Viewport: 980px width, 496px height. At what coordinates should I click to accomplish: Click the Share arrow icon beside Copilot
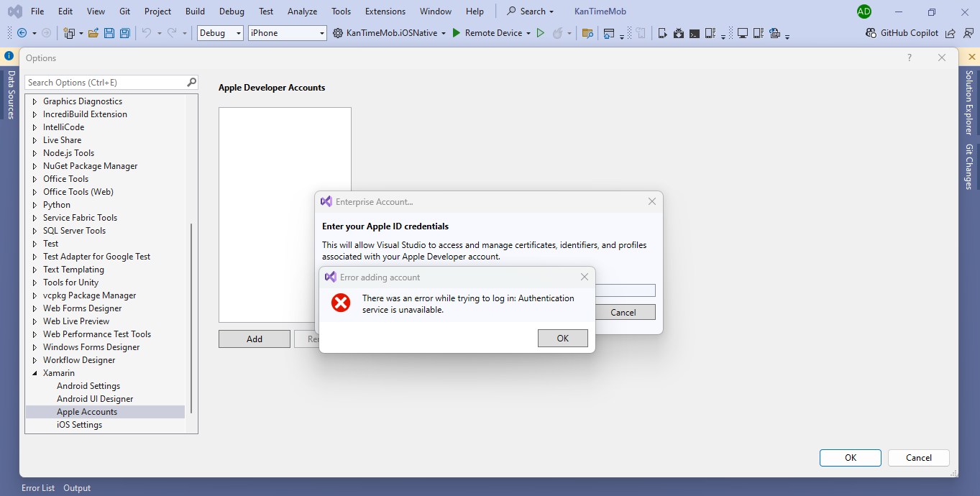tap(951, 33)
